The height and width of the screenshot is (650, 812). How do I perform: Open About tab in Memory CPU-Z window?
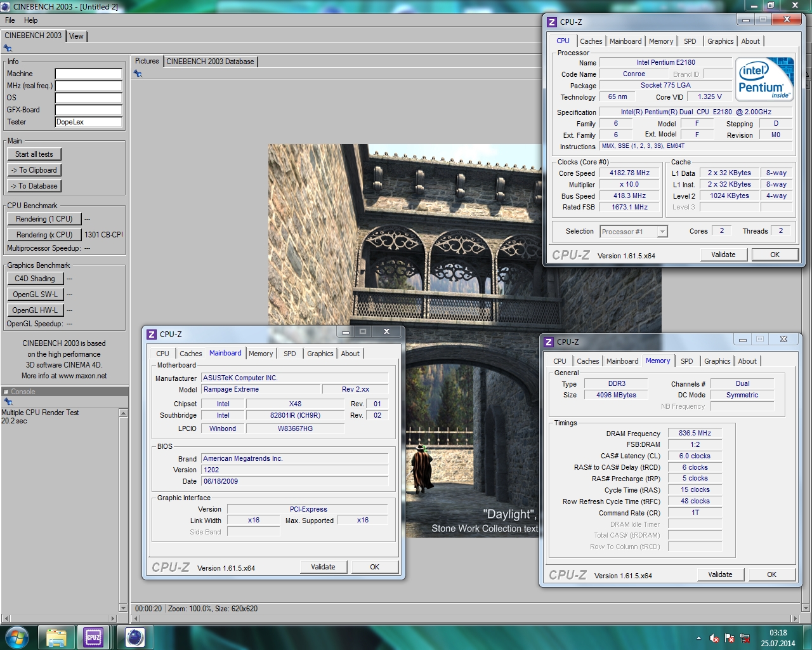click(747, 361)
